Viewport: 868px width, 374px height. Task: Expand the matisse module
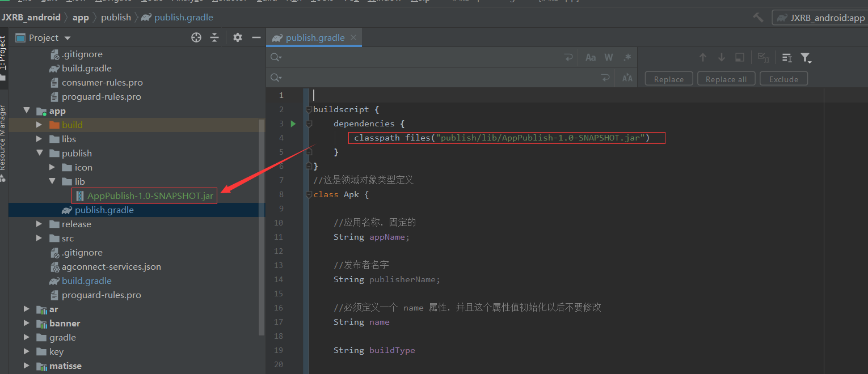coord(26,365)
